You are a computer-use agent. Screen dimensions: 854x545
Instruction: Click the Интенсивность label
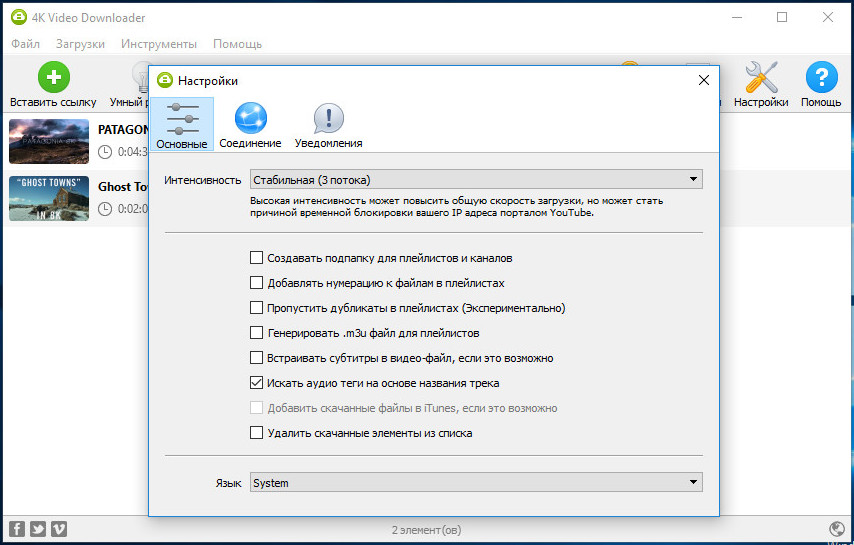[x=203, y=180]
